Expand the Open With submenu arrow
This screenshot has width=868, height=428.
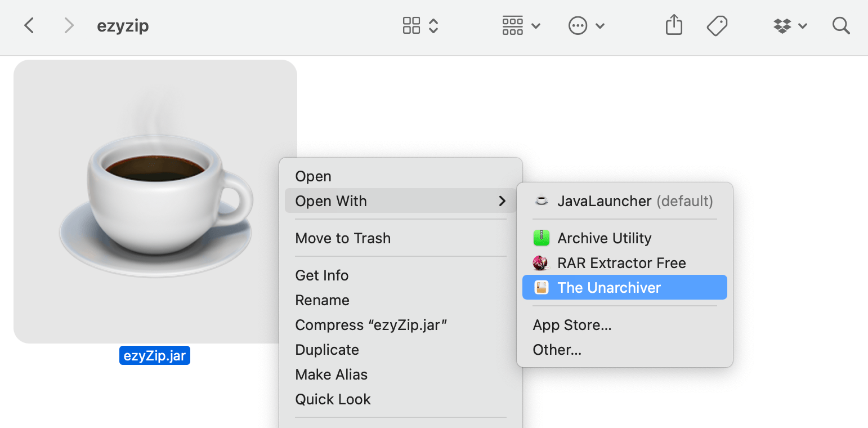[x=502, y=200]
